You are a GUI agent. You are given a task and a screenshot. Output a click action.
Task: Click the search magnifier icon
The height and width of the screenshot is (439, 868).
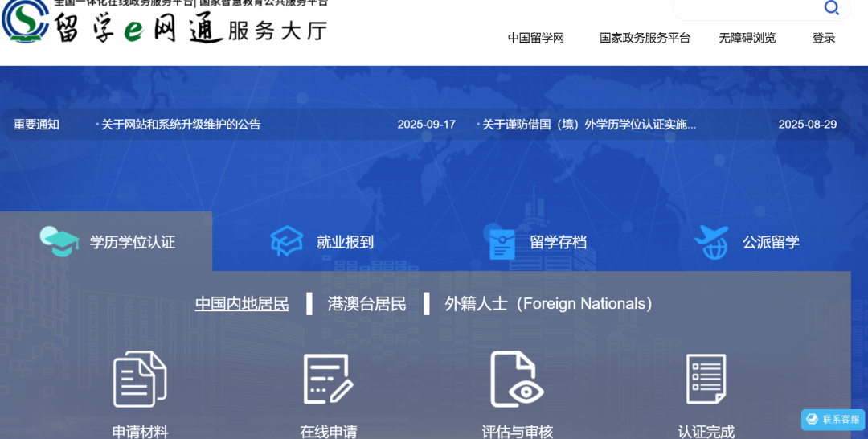click(x=832, y=8)
